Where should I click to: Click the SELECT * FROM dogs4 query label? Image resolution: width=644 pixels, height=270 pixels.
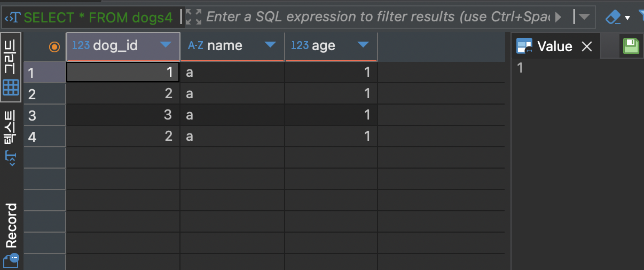98,18
